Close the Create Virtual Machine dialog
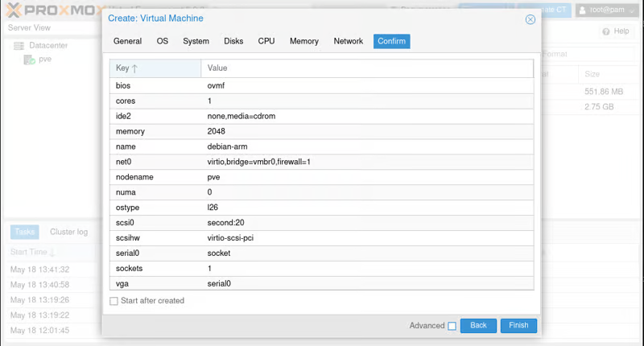The width and height of the screenshot is (644, 346). tap(530, 19)
